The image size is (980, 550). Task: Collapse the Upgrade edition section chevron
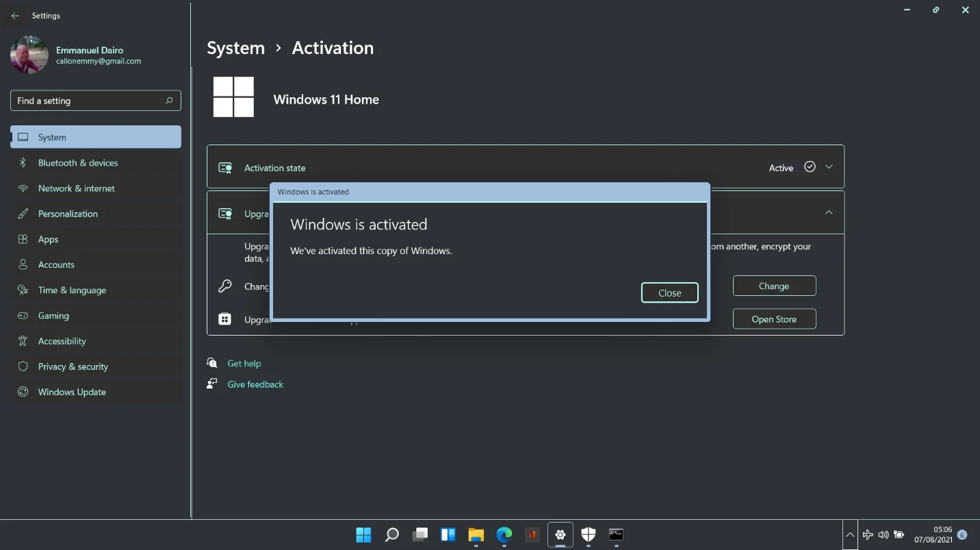[x=829, y=212]
